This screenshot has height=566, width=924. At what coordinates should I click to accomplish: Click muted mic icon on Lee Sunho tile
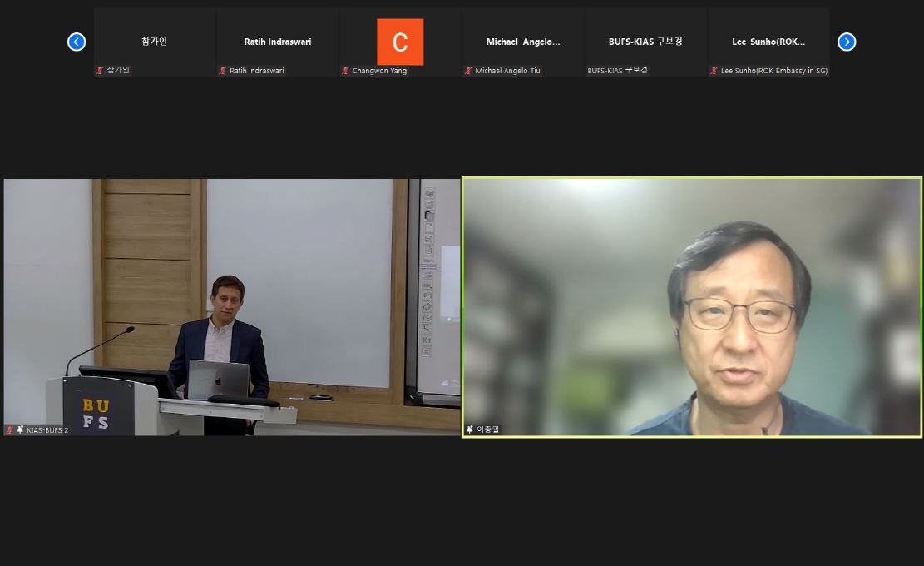(x=714, y=71)
